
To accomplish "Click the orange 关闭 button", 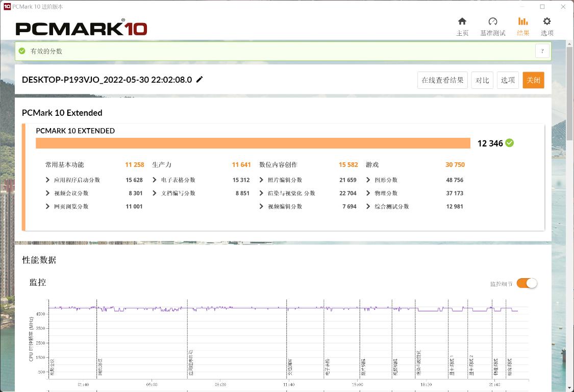I will click(533, 80).
